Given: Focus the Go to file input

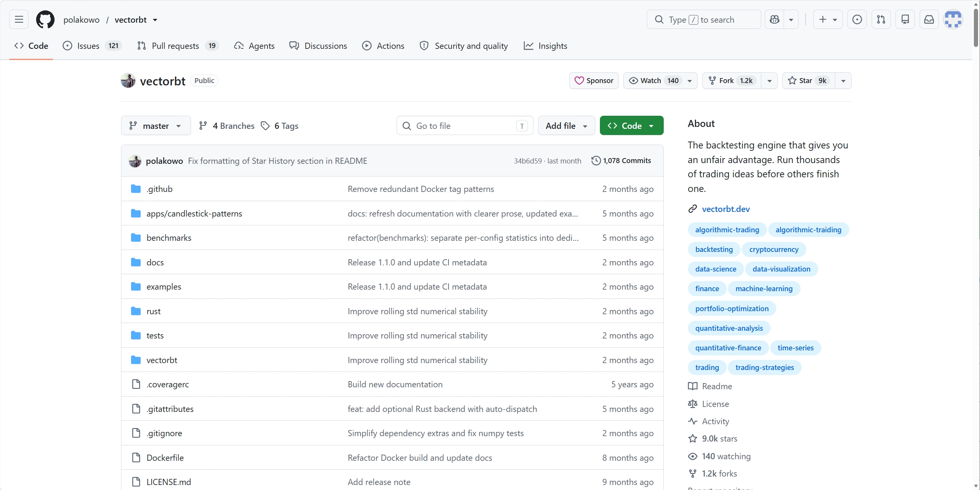Looking at the screenshot, I should coord(465,125).
